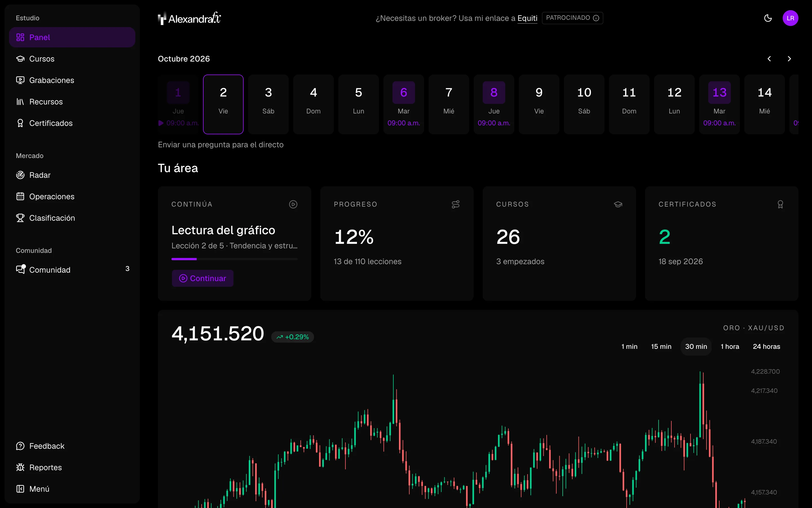Screen dimensions: 812x508
Task: Select the 15 min timeframe
Action: pyautogui.click(x=661, y=346)
